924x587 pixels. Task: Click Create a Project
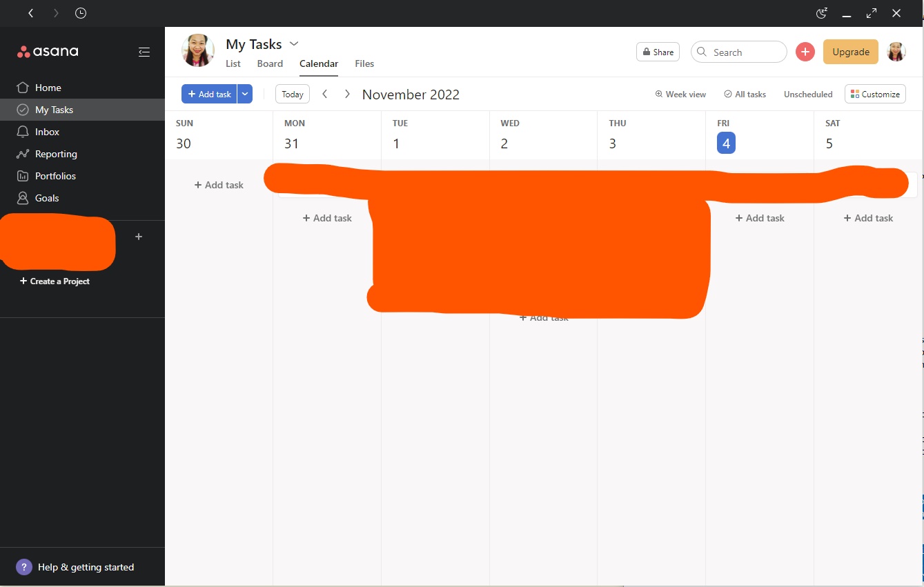point(55,281)
